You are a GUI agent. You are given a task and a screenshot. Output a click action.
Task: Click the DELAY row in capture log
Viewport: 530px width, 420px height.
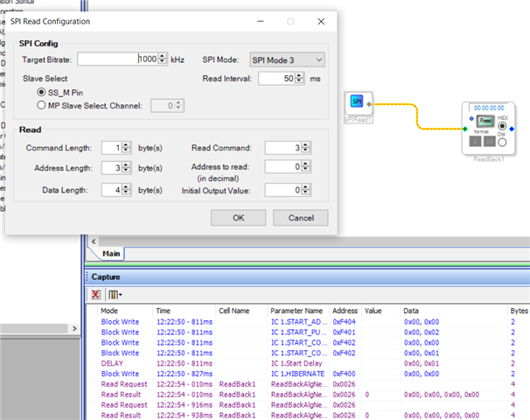tap(308, 363)
